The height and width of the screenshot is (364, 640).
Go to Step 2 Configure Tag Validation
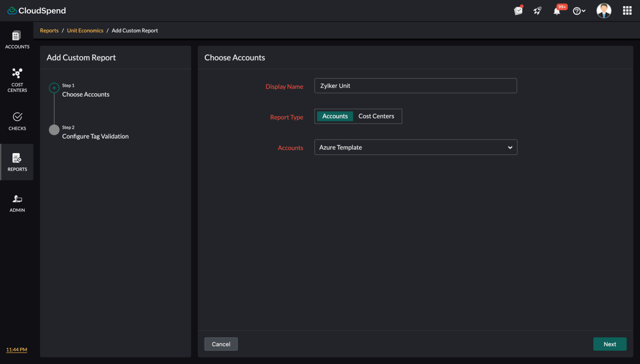[95, 136]
